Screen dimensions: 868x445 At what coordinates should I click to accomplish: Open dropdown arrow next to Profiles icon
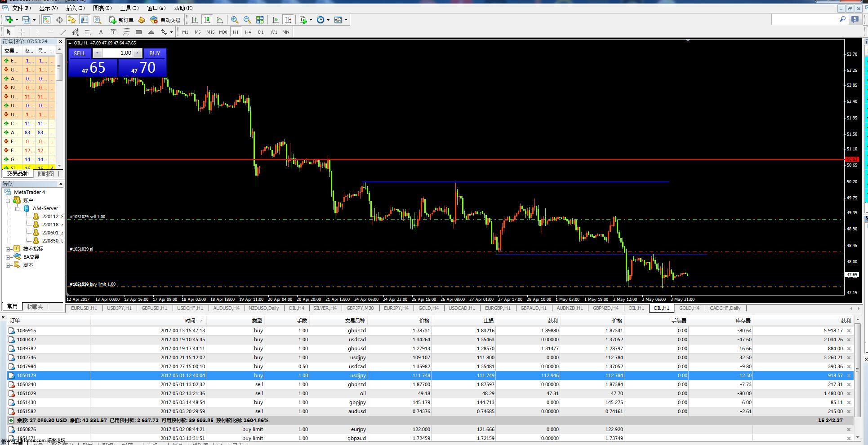point(34,20)
